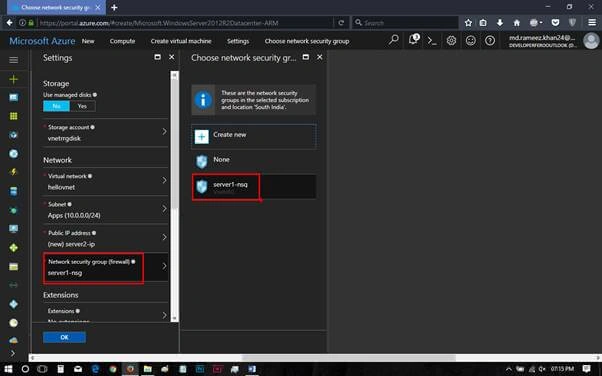This screenshot has width=602, height=376.
Task: Open the help question mark icon
Action: [490, 40]
